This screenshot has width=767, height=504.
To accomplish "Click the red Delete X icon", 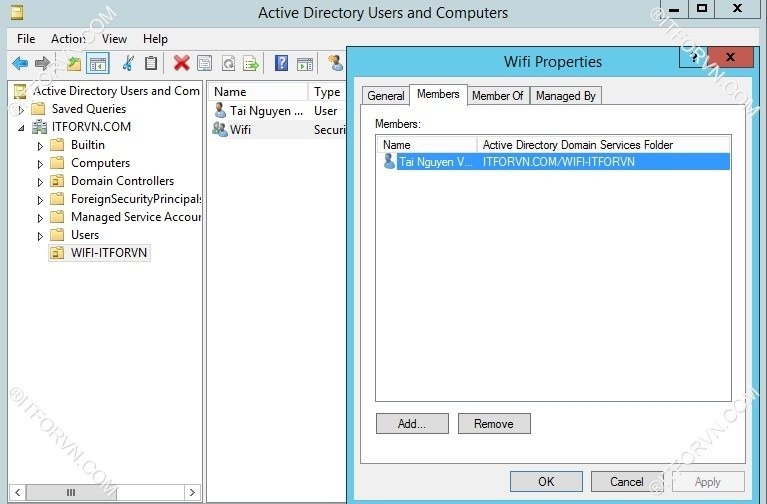I will tap(181, 64).
